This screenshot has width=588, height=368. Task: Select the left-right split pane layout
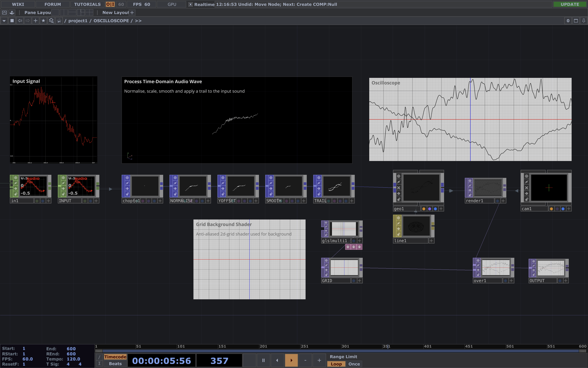(x=64, y=12)
